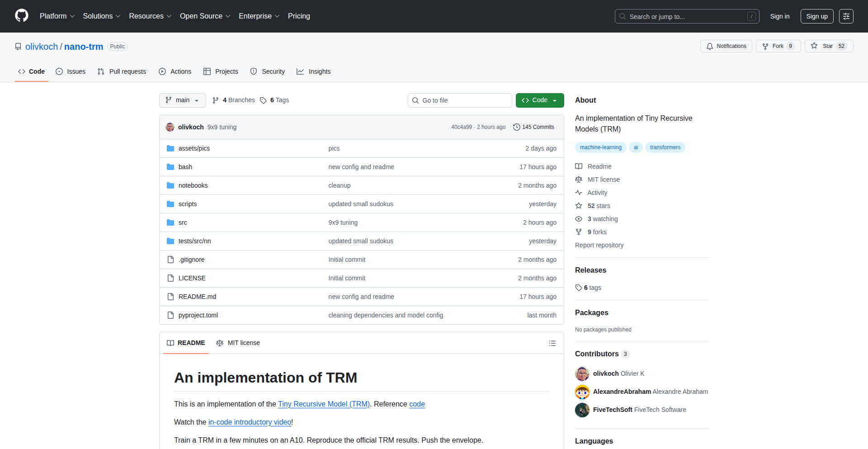Click the olivkoch avatar in Contributors
This screenshot has width=868, height=449.
(x=582, y=373)
